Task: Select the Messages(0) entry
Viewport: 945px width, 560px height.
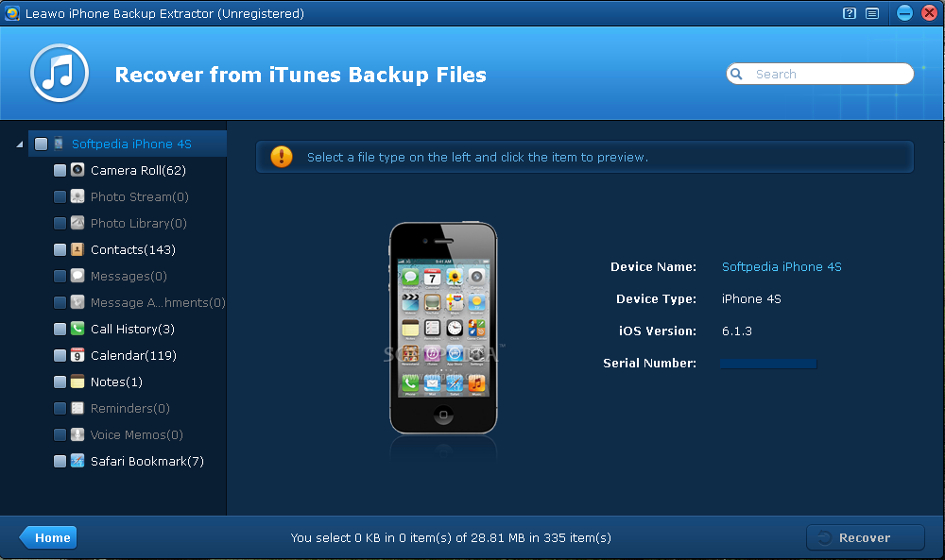Action: point(129,277)
